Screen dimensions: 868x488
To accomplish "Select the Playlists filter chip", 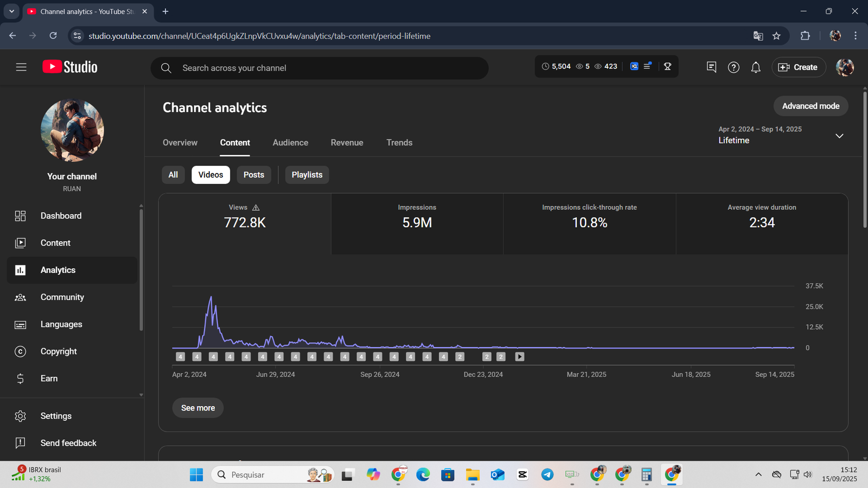I will [307, 175].
